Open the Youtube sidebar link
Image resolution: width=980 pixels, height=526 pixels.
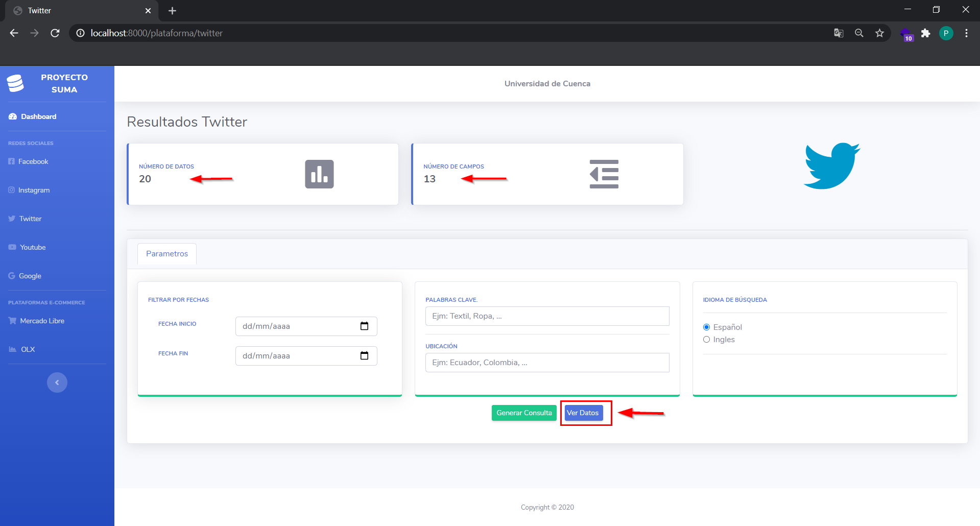[27, 247]
